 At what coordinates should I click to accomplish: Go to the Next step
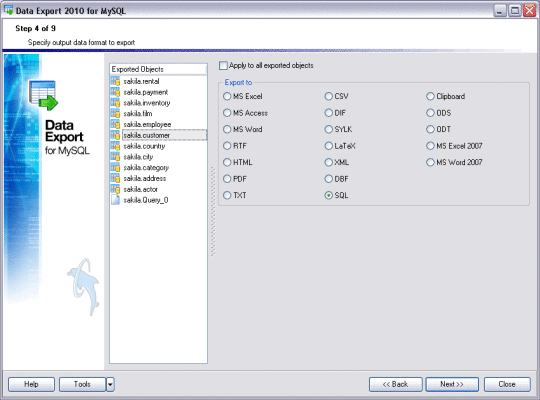point(452,384)
